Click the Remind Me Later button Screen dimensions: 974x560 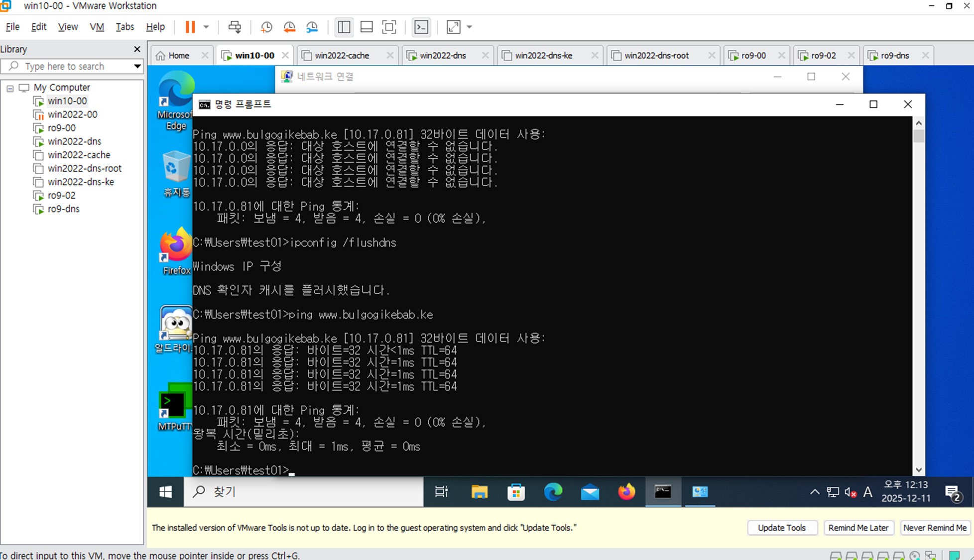click(x=858, y=528)
